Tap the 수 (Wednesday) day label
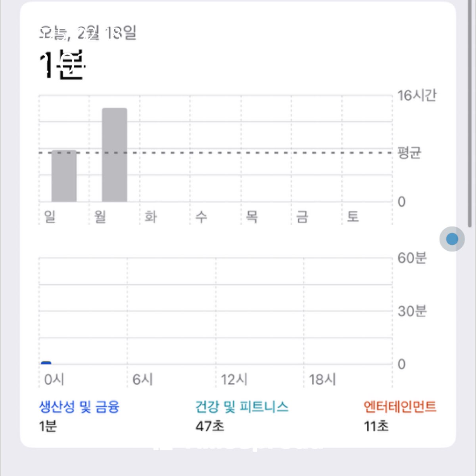 (x=201, y=217)
